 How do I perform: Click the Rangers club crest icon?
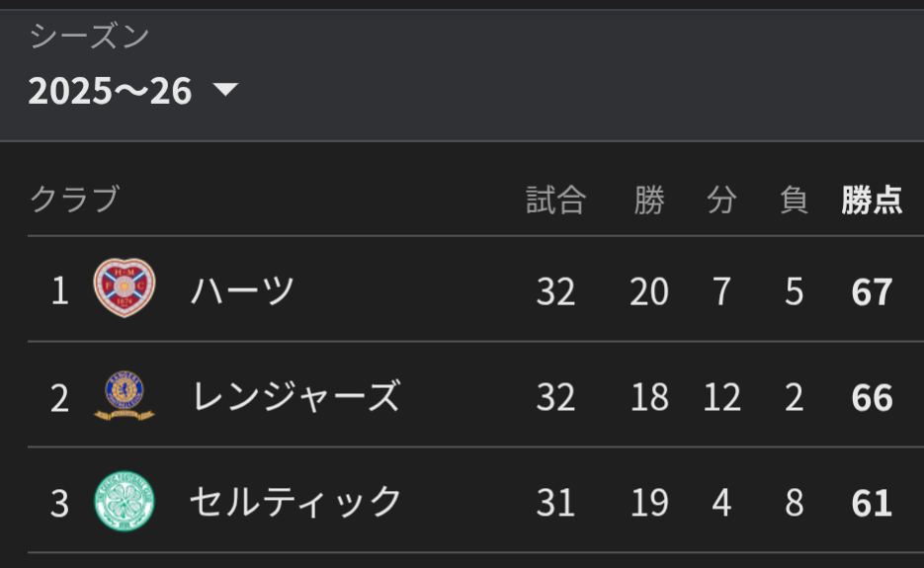pyautogui.click(x=124, y=395)
